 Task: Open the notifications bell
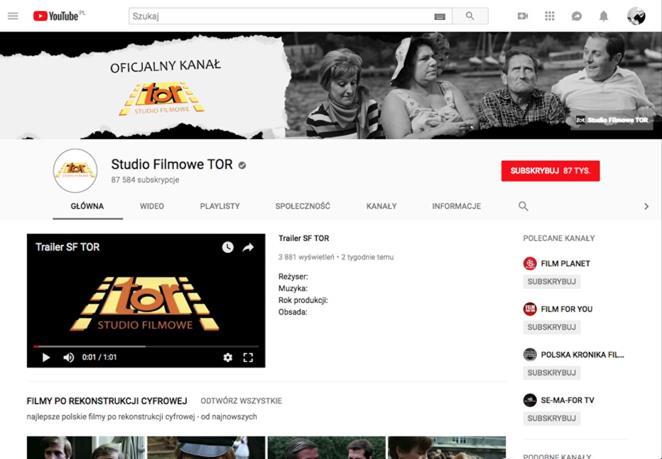(604, 16)
